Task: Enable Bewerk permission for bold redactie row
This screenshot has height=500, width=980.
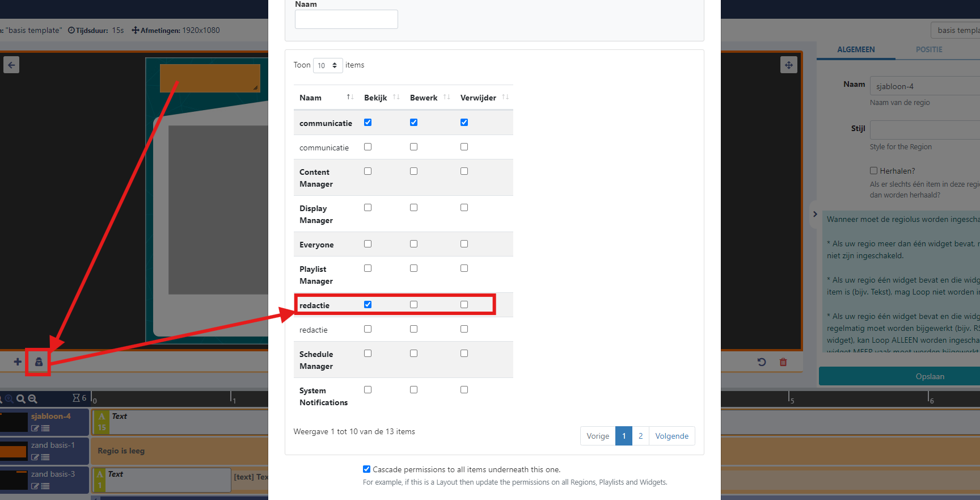Action: tap(413, 305)
